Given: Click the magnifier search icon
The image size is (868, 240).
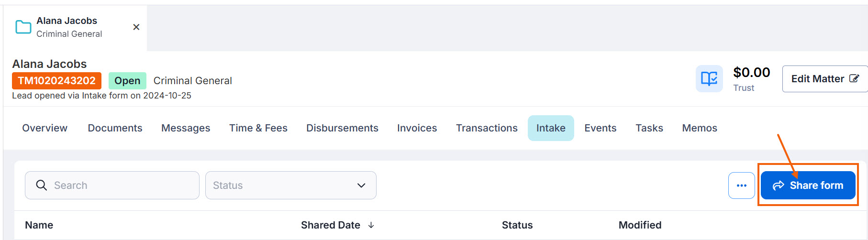Looking at the screenshot, I should (42, 185).
